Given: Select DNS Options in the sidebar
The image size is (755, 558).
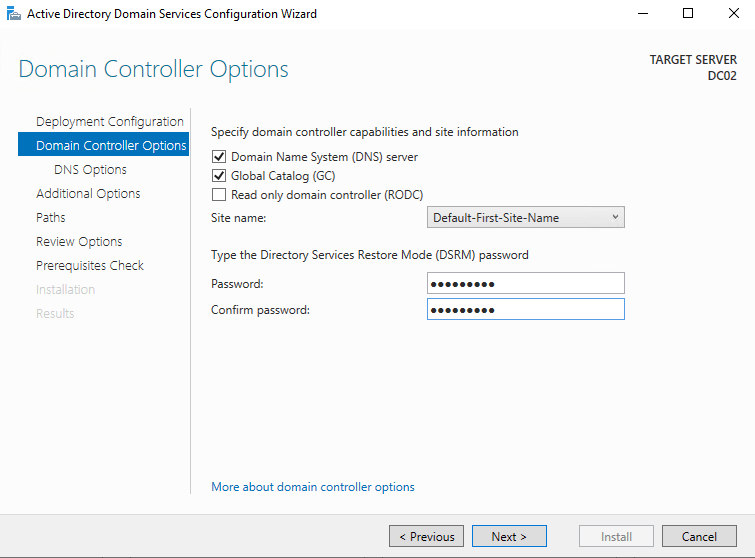Looking at the screenshot, I should (91, 169).
